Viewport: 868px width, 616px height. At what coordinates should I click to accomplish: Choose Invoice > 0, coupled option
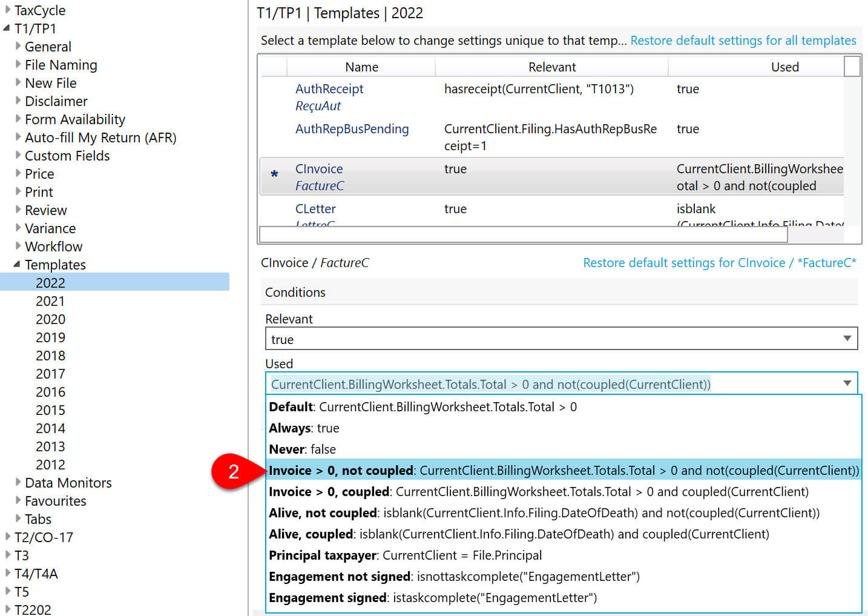[x=564, y=492]
